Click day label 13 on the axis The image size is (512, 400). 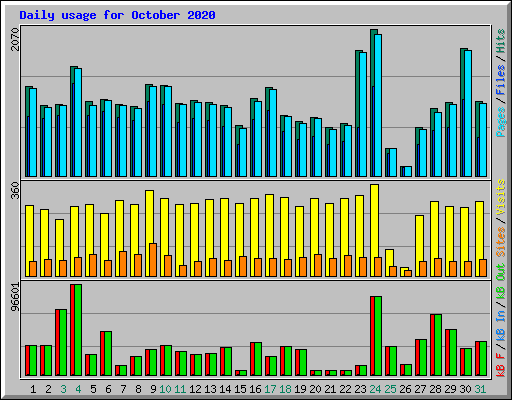coord(210,389)
